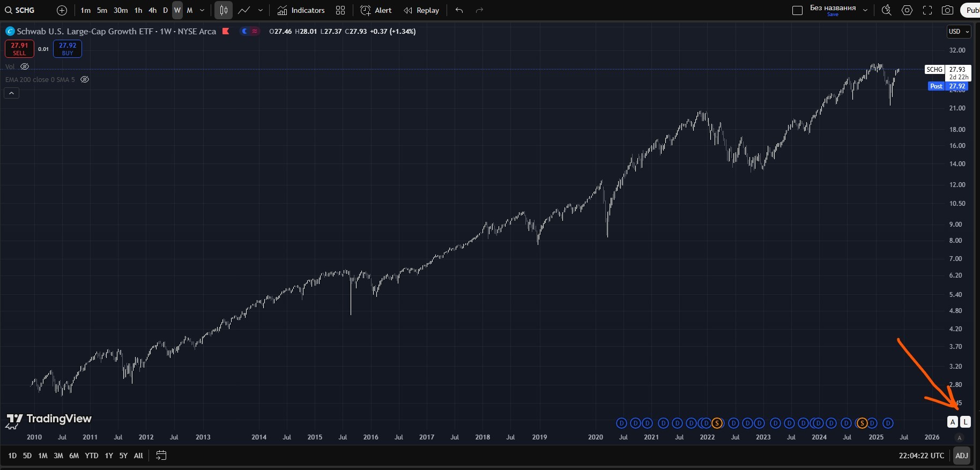Show the hidden Vol indicator

[25, 66]
